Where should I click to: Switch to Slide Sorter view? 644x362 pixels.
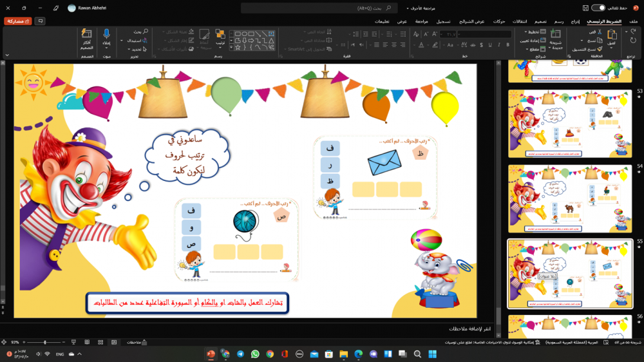(100, 342)
